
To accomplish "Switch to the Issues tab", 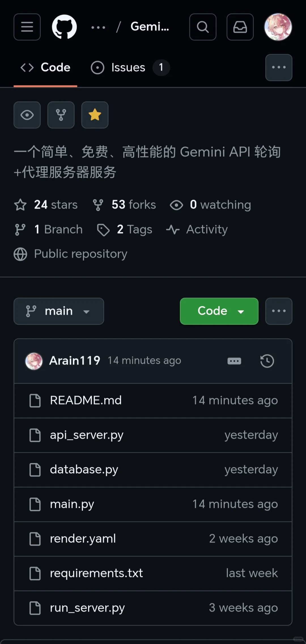I will [x=129, y=68].
